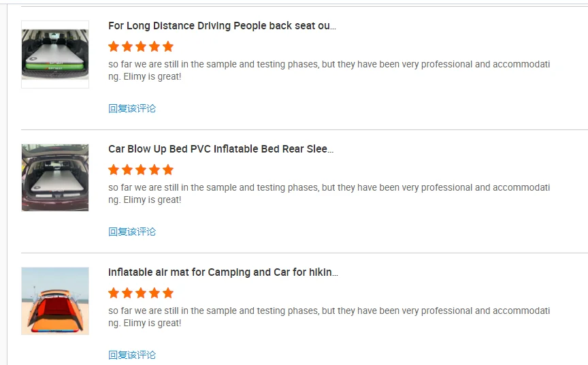Screen dimensions: 588x365
Task: Click 回复该评论 under the Car Blow Up Bed review
Action: [132, 232]
